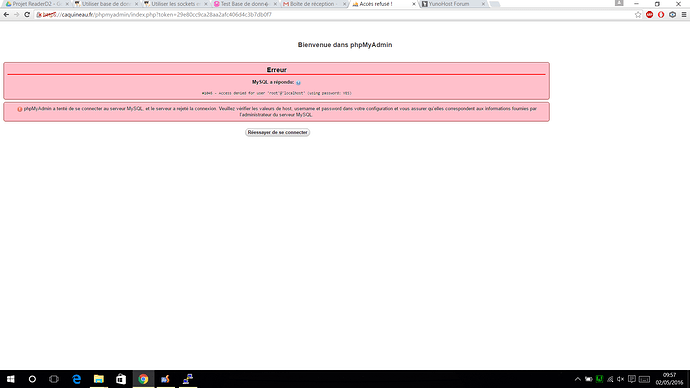Image resolution: width=690 pixels, height=388 pixels.
Task: Click the MySQL a répondu label
Action: (273, 82)
